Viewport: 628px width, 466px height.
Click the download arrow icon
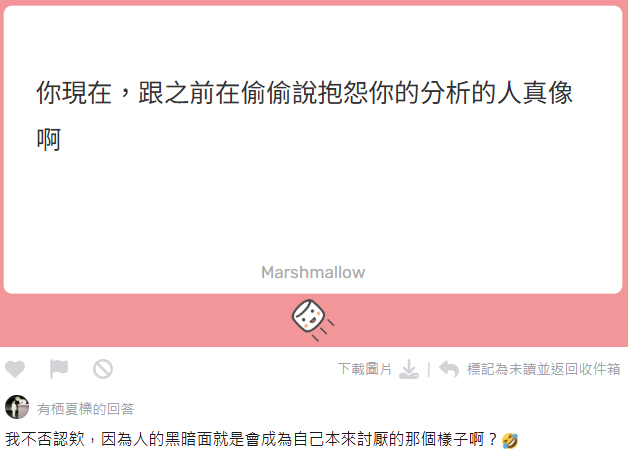point(409,369)
